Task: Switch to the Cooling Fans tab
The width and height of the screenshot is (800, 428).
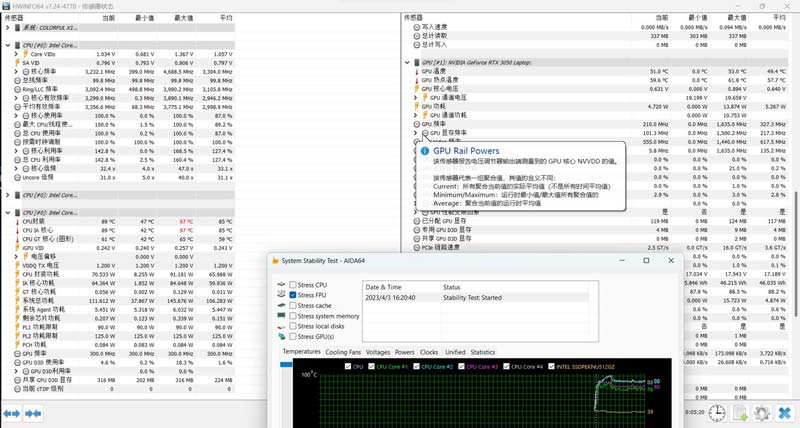Action: (x=343, y=352)
